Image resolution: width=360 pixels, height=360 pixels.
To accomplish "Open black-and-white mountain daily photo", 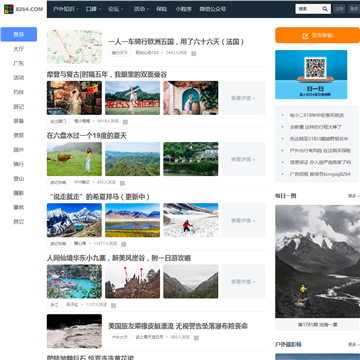I will click(317, 261).
